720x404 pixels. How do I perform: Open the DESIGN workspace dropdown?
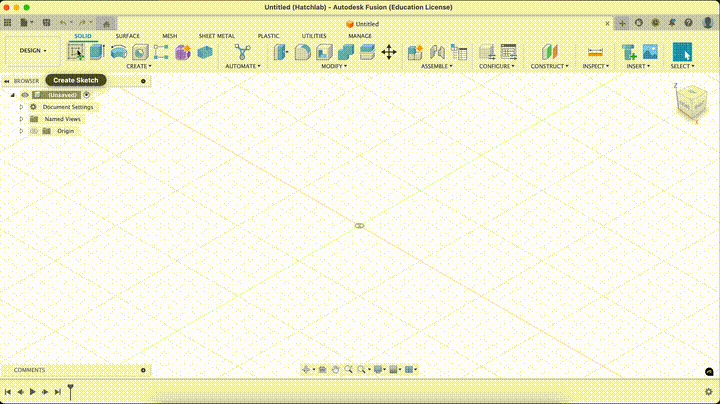[x=33, y=50]
